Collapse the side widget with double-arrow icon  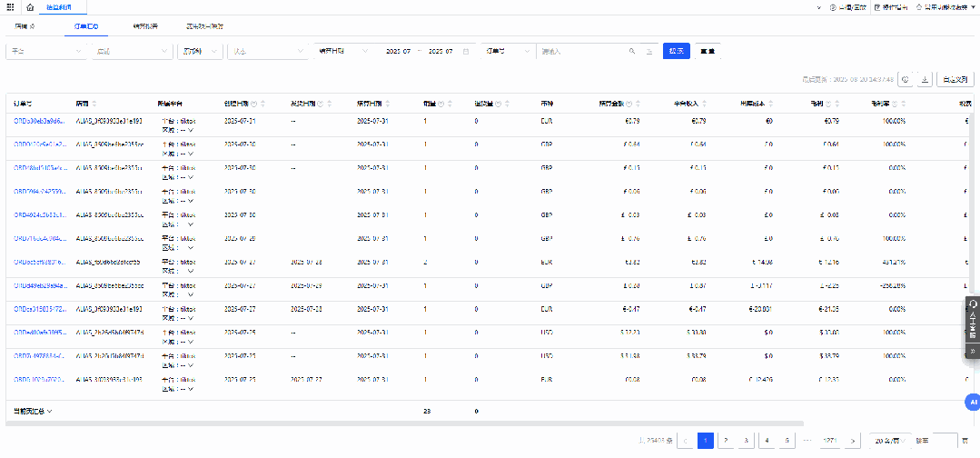tap(973, 350)
